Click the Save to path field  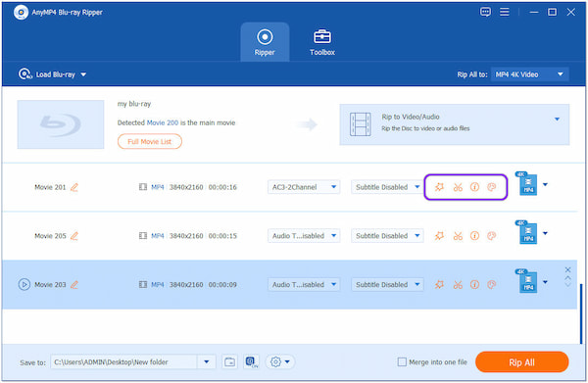(123, 362)
